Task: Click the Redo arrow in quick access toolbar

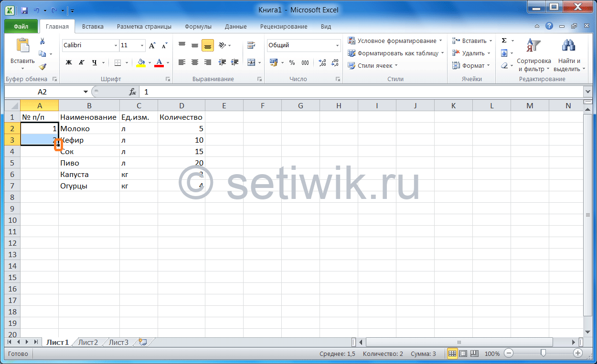Action: click(54, 10)
